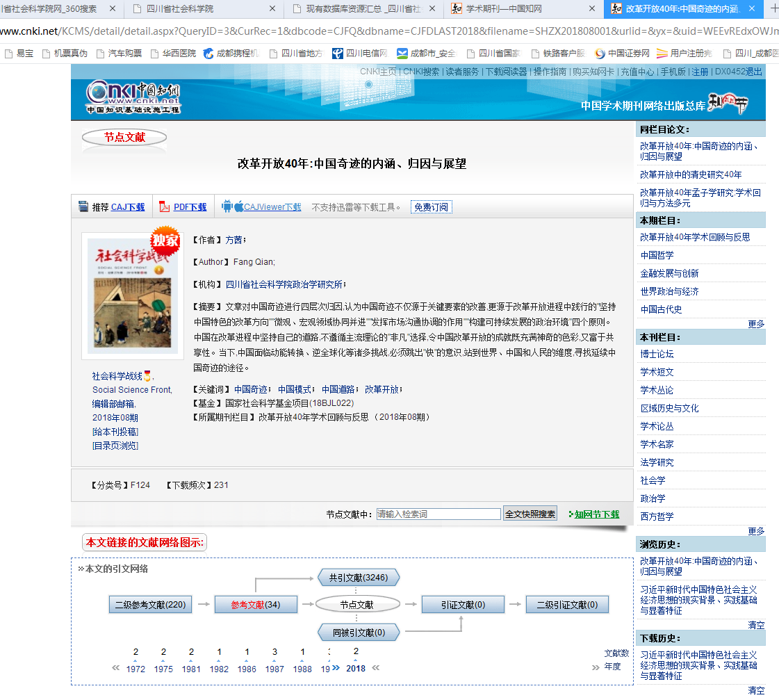Click the 免费订阅 button

[x=431, y=207]
